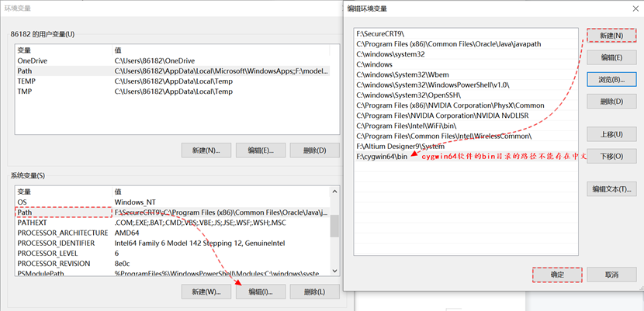644x311 pixels.
Task: Select PROCESSOR_REVISION system variable
Action: click(172, 264)
